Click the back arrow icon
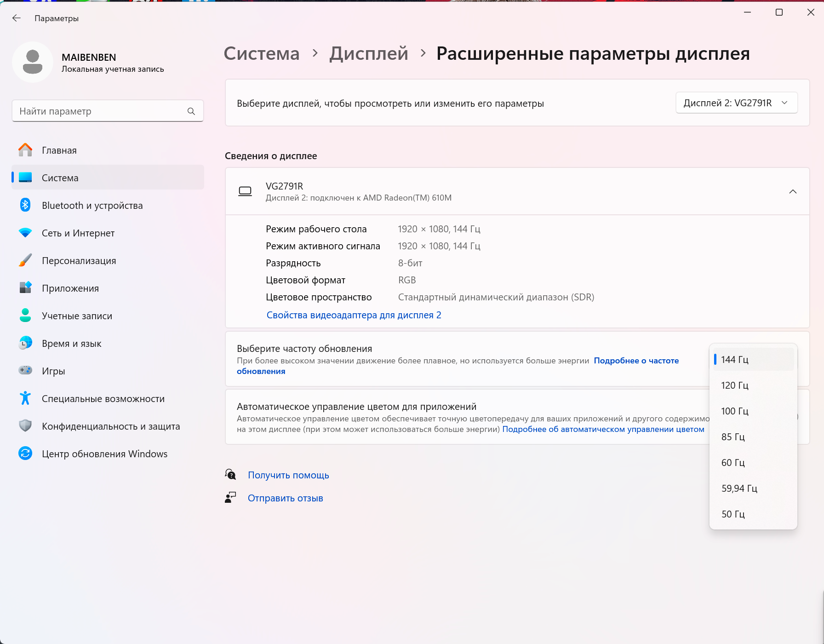Viewport: 824px width, 644px height. click(x=17, y=18)
